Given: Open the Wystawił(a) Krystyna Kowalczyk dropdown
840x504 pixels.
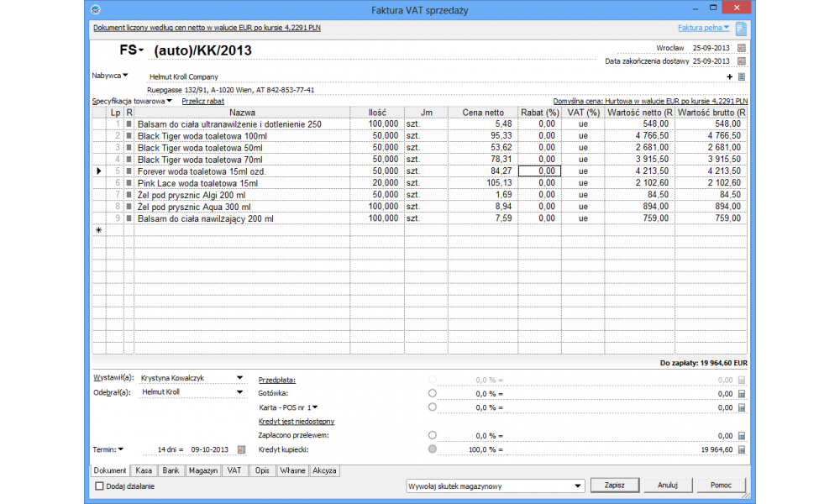Looking at the screenshot, I should (239, 378).
